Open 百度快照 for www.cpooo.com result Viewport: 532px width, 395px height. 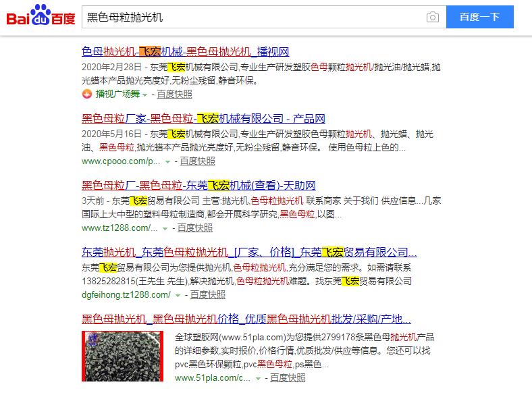click(197, 161)
